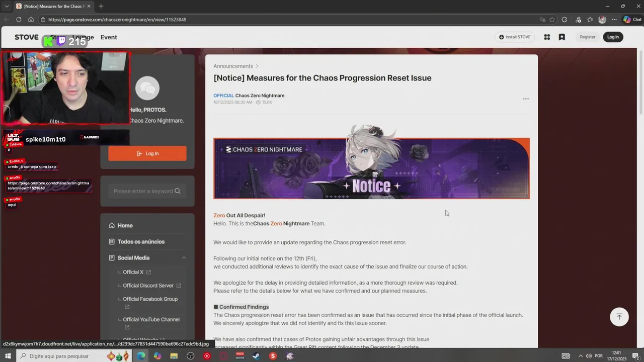Click the search magnifier in keyword field
Viewport: 644px width, 362px height.
(178, 191)
